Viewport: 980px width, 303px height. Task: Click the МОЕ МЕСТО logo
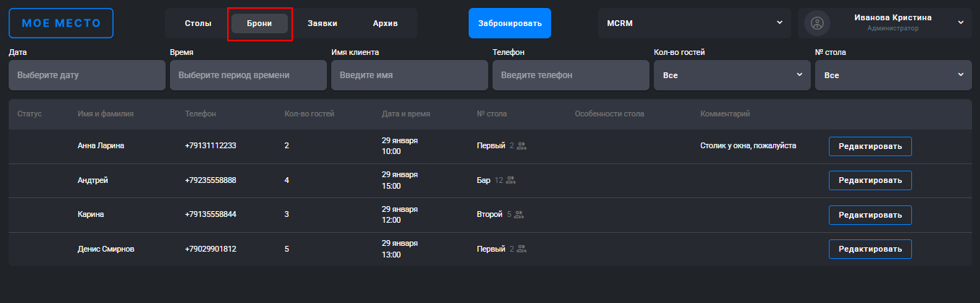(61, 23)
